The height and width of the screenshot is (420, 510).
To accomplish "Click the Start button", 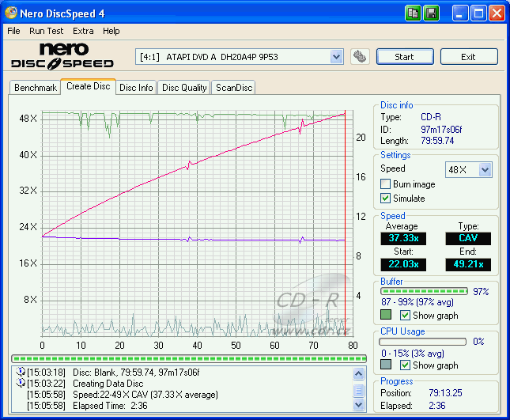I will point(405,57).
